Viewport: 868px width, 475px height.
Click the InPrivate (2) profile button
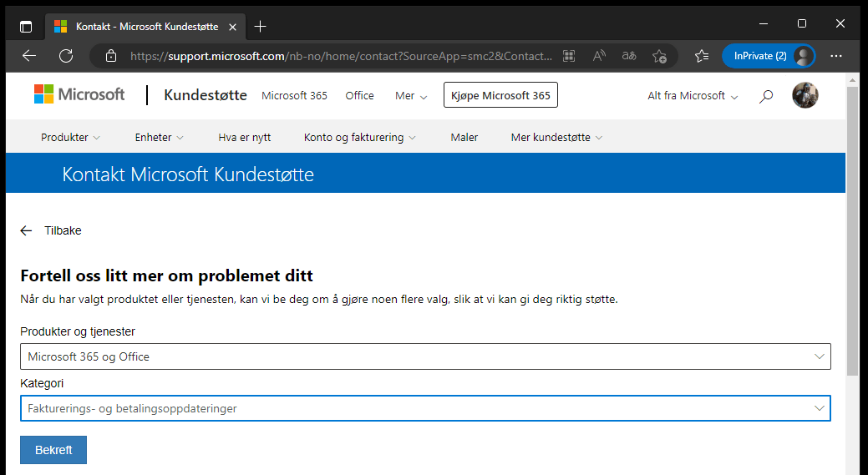(x=769, y=56)
